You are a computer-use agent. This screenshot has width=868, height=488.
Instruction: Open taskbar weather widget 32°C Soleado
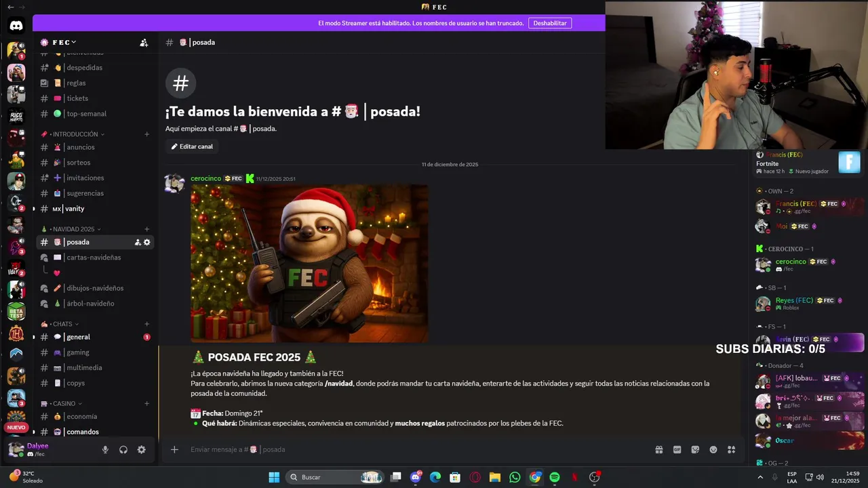[27, 477]
